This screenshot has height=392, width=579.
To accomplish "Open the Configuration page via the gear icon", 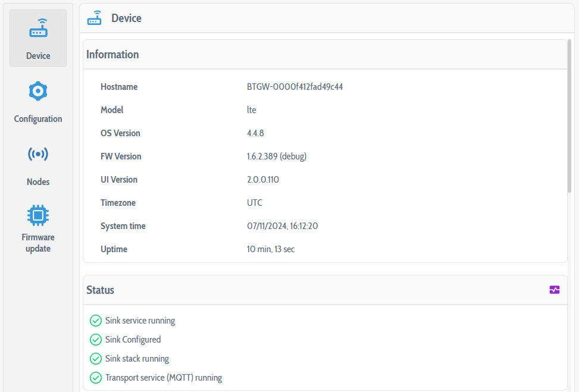I will tap(37, 90).
